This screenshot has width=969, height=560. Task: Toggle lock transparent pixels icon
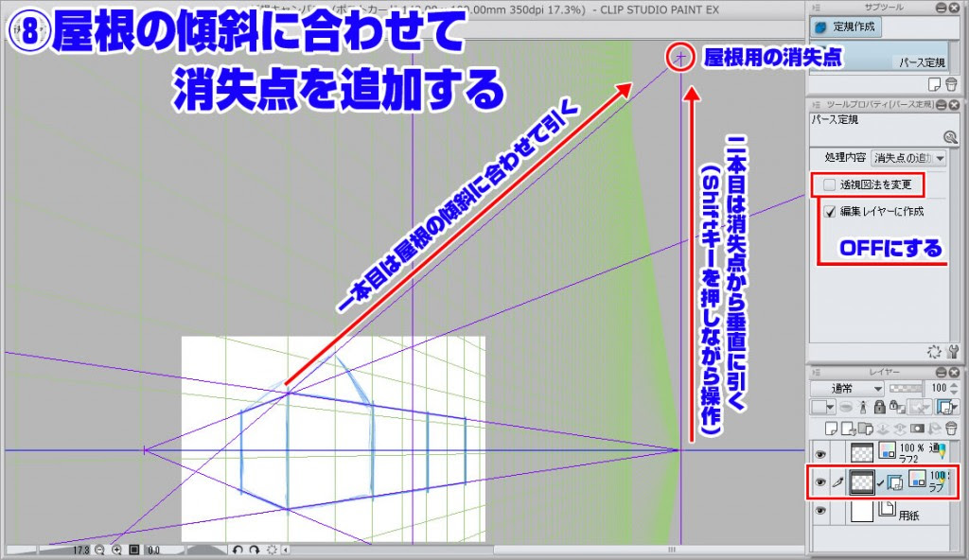tap(897, 407)
